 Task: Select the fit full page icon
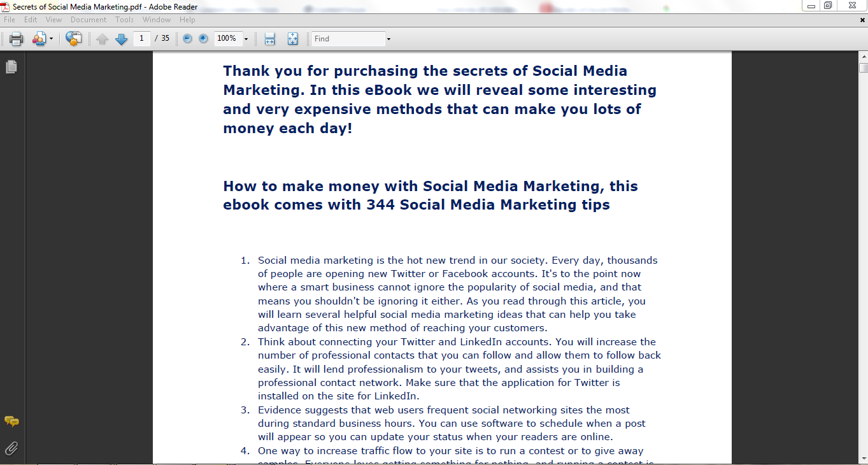point(292,39)
